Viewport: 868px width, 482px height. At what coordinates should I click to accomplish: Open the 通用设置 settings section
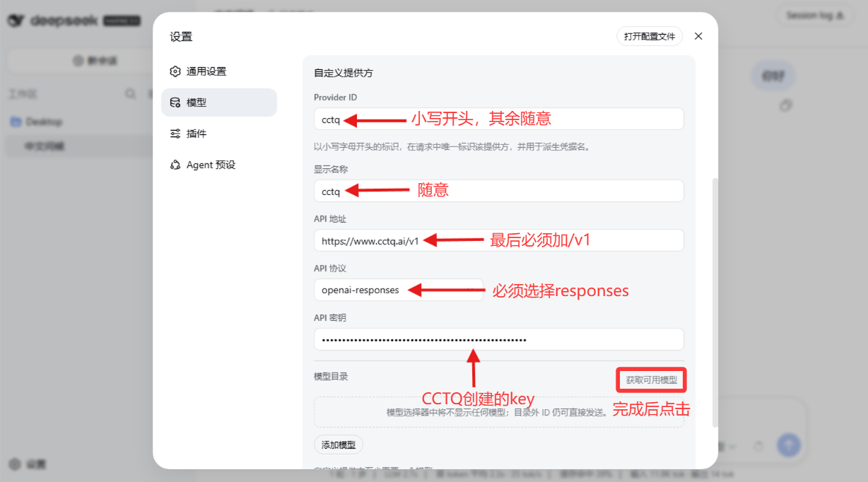tap(218, 71)
